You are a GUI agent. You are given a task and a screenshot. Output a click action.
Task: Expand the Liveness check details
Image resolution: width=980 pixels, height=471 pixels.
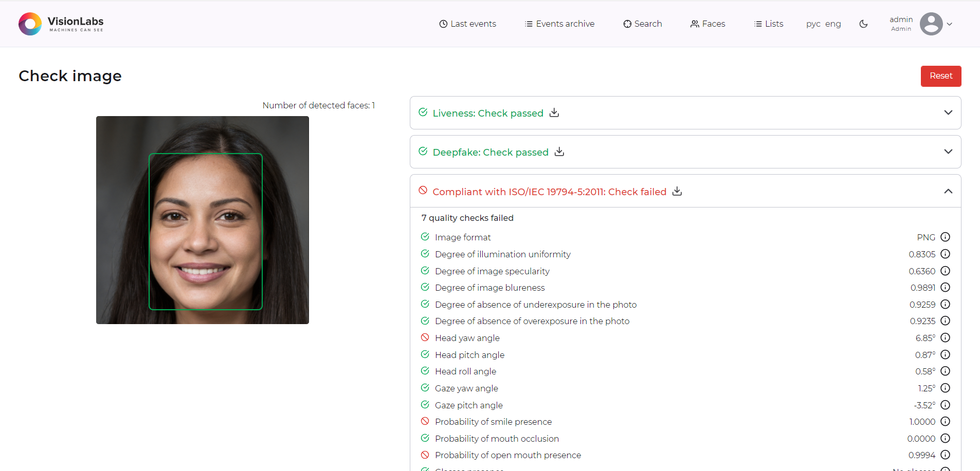pyautogui.click(x=948, y=112)
